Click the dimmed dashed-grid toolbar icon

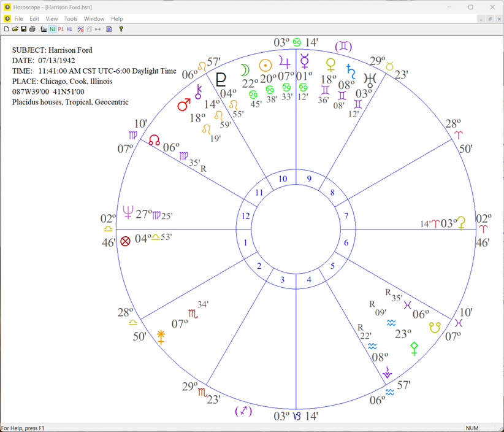click(90, 29)
